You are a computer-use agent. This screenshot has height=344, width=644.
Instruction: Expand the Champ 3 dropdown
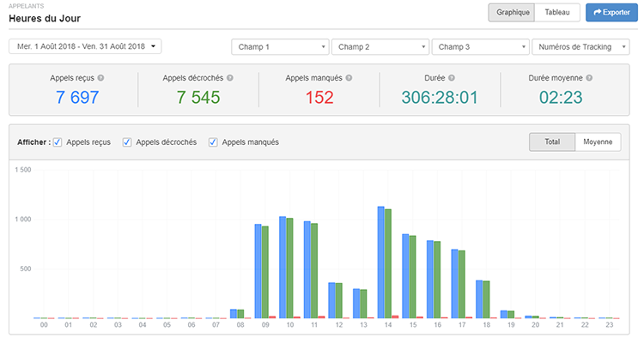[x=480, y=46]
